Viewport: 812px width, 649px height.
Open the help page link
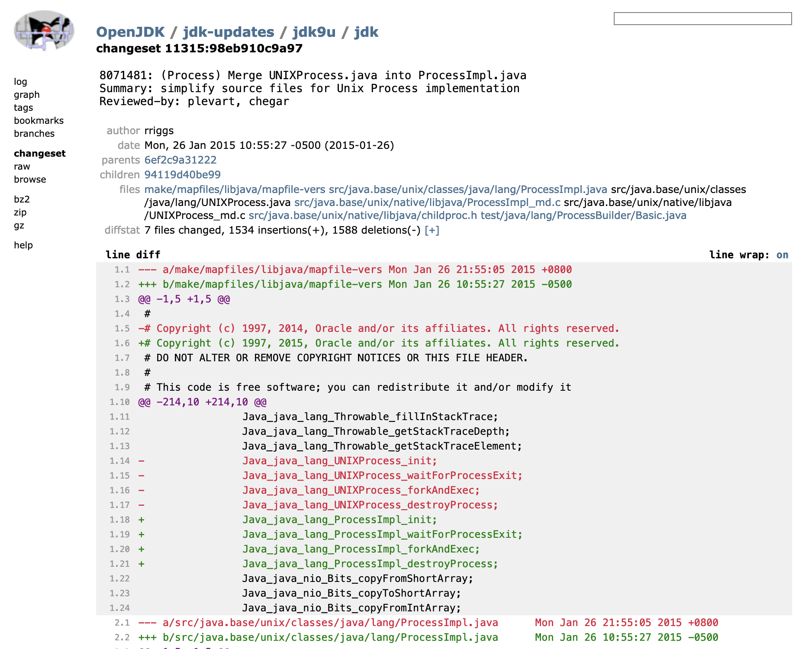pos(23,245)
